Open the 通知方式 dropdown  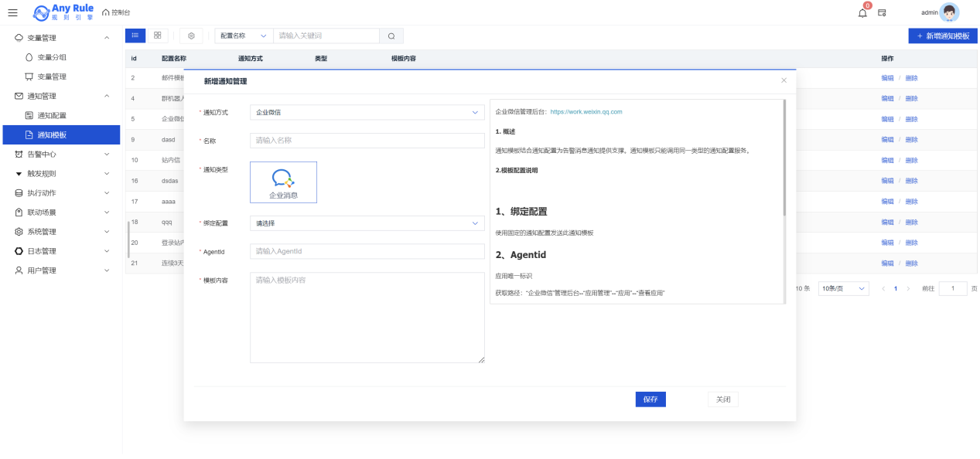click(x=367, y=112)
